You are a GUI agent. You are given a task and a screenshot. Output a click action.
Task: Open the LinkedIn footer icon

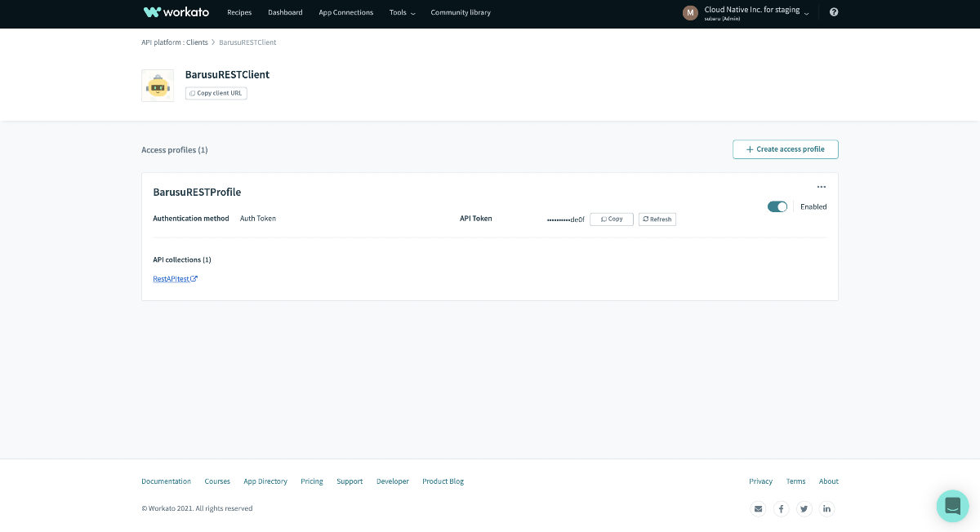click(827, 508)
